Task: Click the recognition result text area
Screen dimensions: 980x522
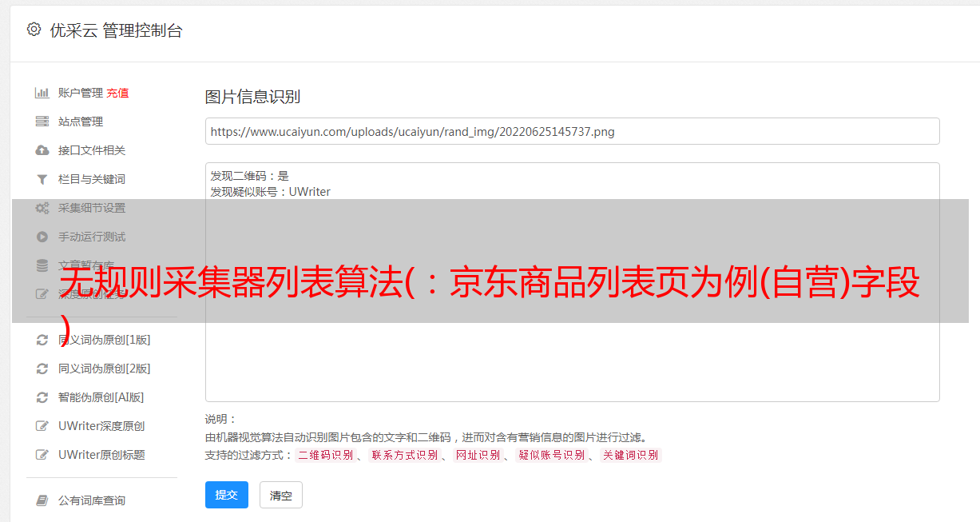Action: 572,281
